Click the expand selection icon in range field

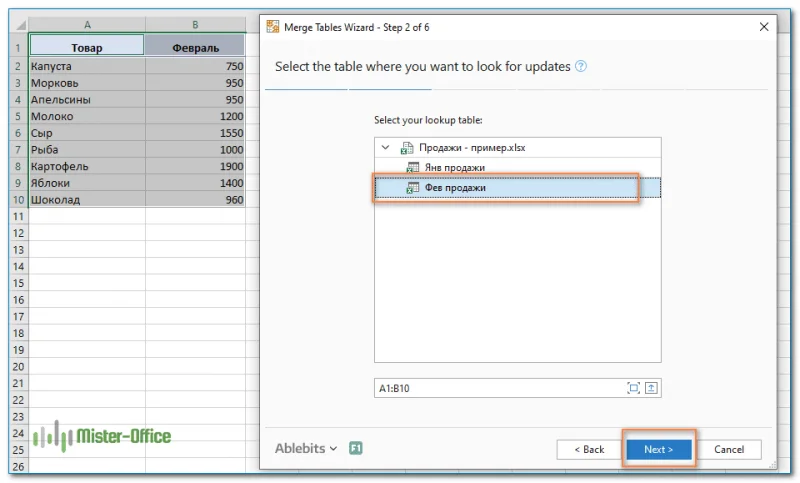[x=633, y=388]
